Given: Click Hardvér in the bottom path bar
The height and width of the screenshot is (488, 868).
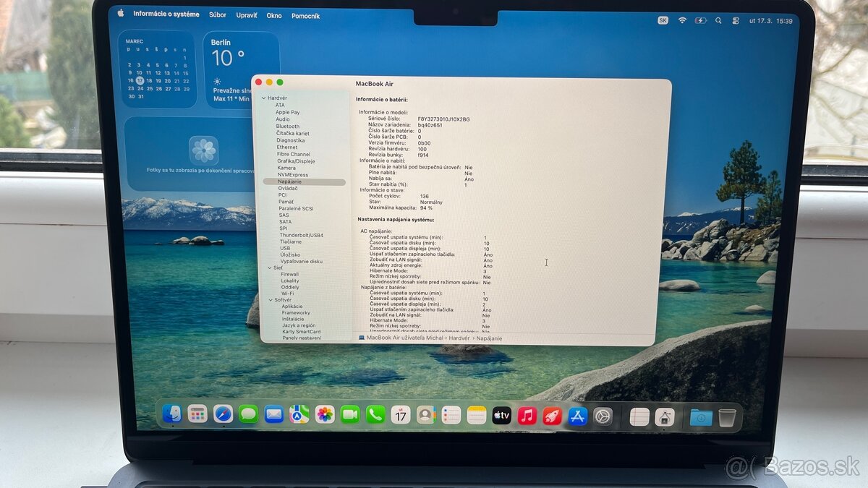Looking at the screenshot, I should coord(459,338).
